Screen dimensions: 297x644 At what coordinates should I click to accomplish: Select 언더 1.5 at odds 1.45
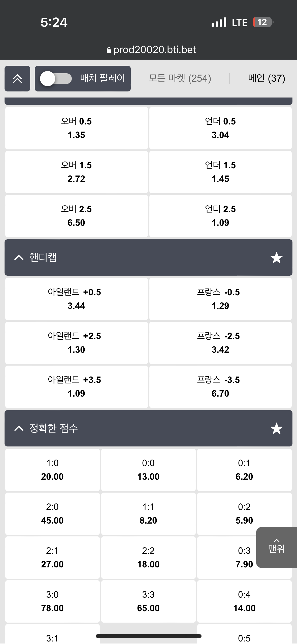220,172
